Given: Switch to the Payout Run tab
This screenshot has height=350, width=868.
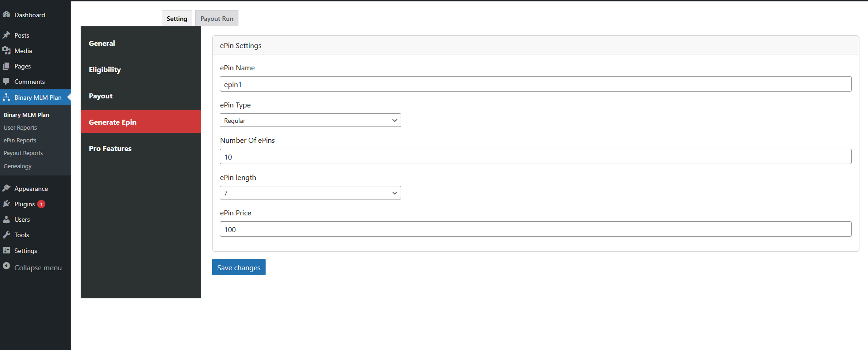Looking at the screenshot, I should click(x=217, y=19).
